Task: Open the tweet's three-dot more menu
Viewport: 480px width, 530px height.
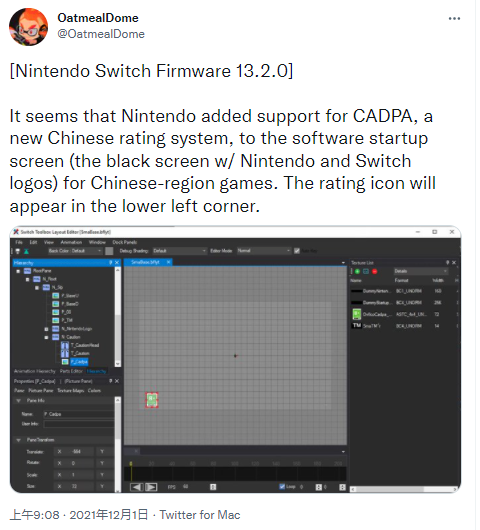Action: tap(454, 19)
